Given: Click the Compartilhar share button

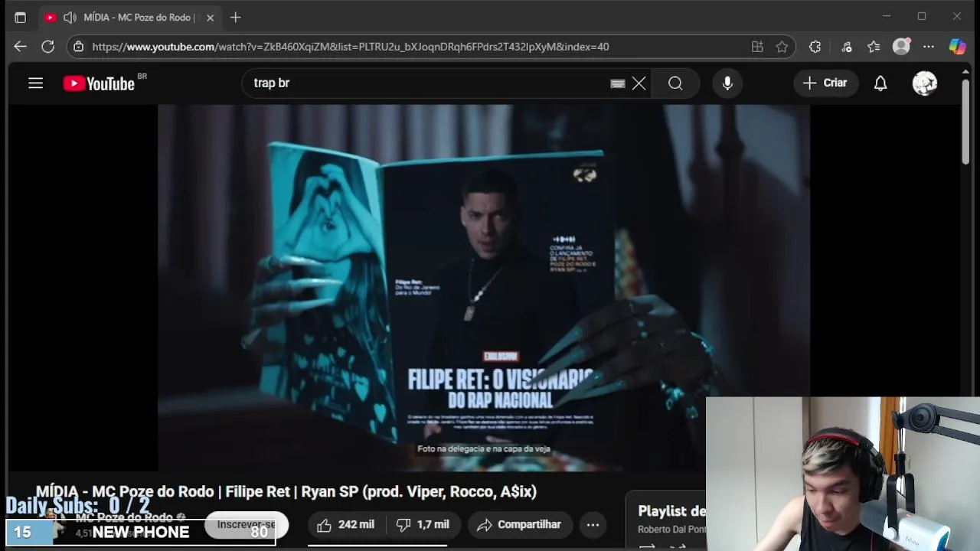Looking at the screenshot, I should pos(520,524).
